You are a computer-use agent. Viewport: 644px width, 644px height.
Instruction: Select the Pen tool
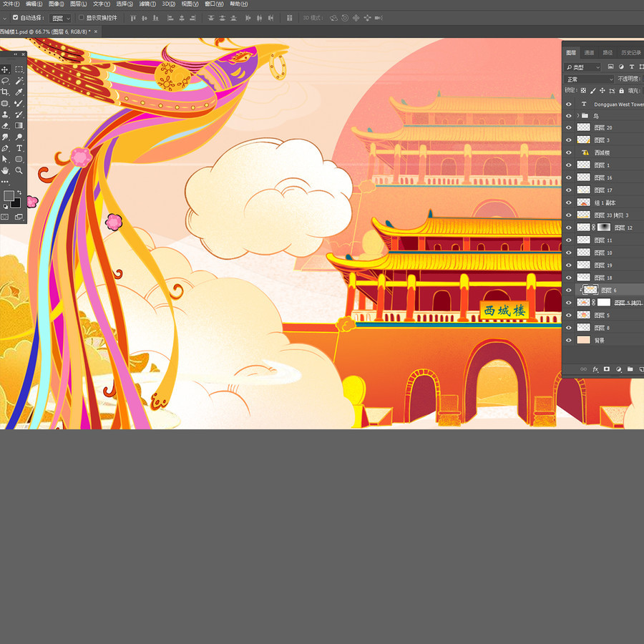pos(5,148)
